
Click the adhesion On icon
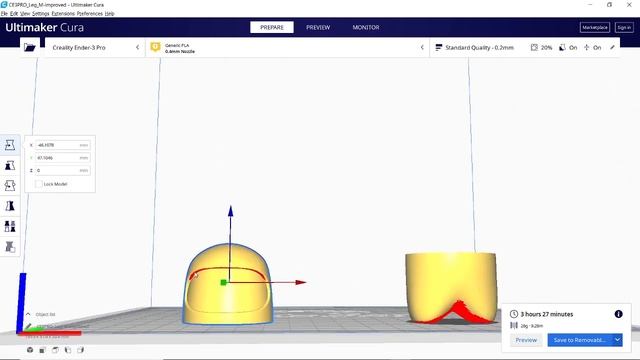[587, 47]
